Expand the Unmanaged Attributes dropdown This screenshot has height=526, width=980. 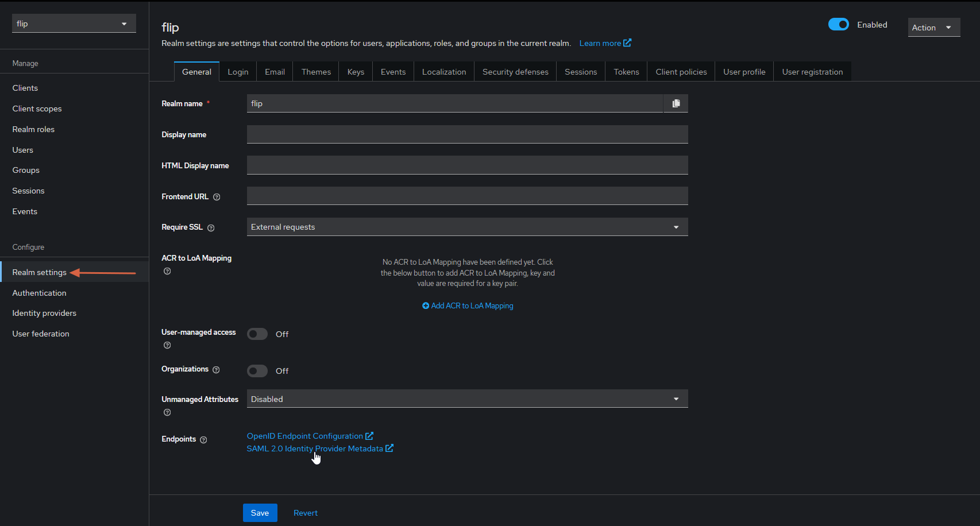click(468, 399)
